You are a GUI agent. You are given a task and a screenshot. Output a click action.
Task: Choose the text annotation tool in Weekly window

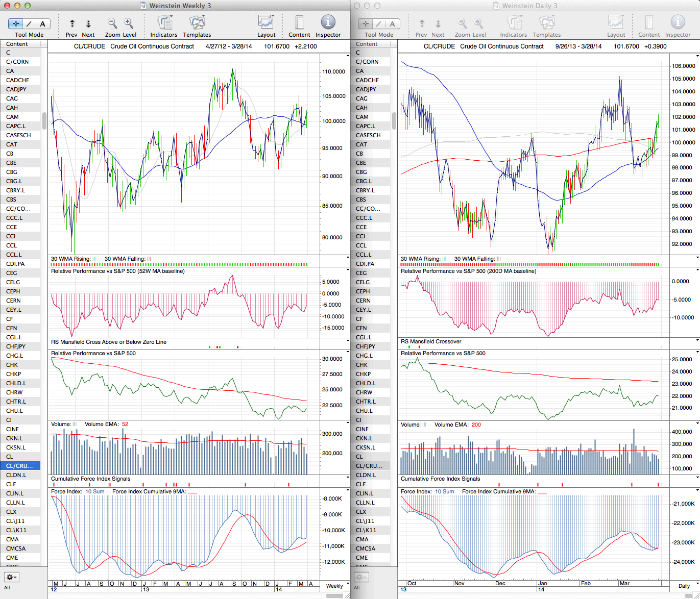coord(42,23)
